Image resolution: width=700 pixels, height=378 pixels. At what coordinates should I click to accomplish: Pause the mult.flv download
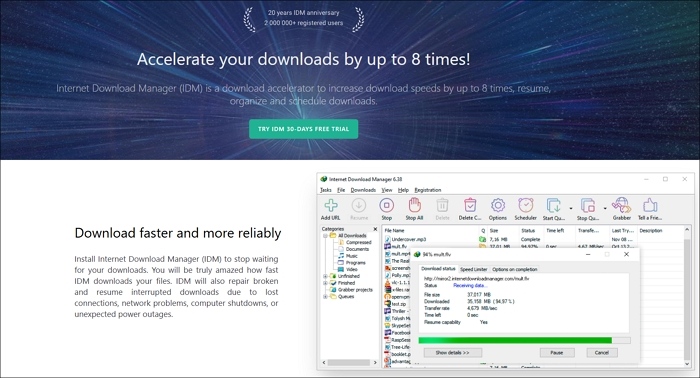pyautogui.click(x=557, y=353)
